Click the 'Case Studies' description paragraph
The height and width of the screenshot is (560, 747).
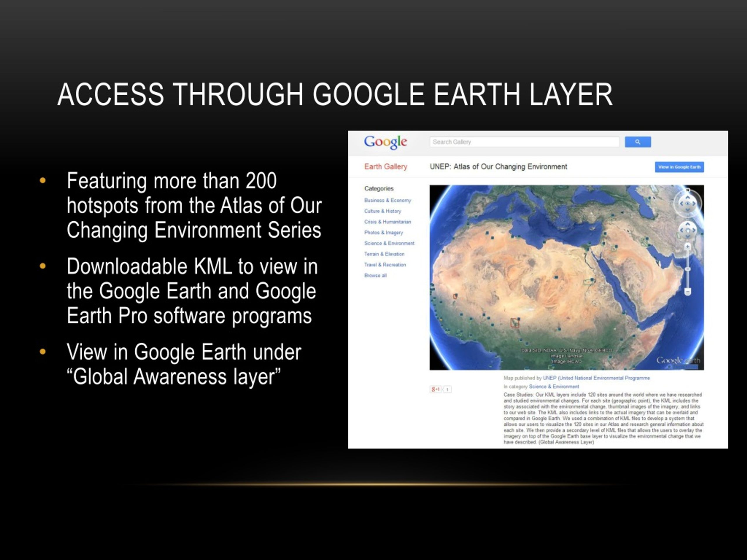pos(603,419)
